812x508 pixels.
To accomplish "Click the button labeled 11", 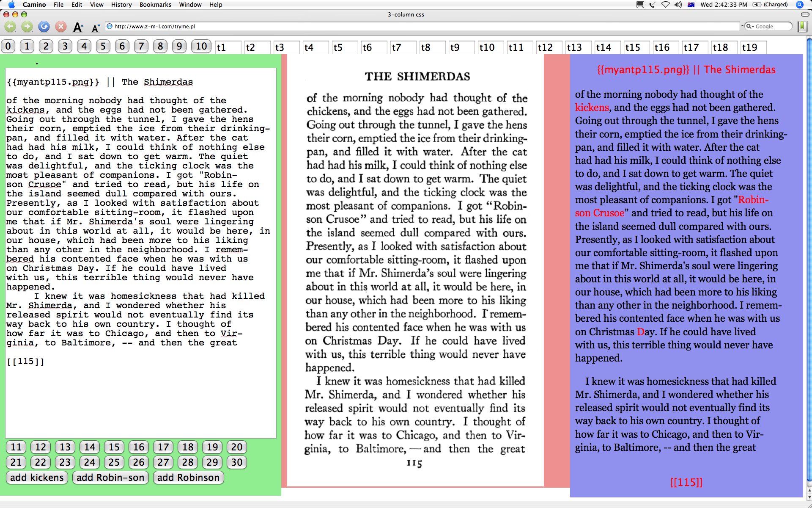I will 16,447.
